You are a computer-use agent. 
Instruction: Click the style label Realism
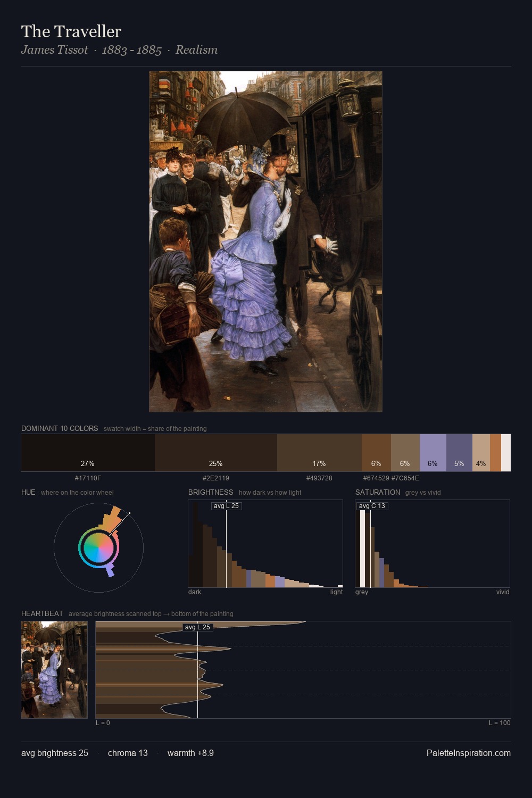click(196, 49)
